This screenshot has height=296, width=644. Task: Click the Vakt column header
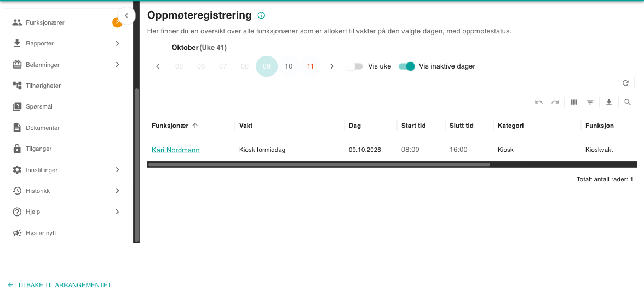(x=246, y=126)
